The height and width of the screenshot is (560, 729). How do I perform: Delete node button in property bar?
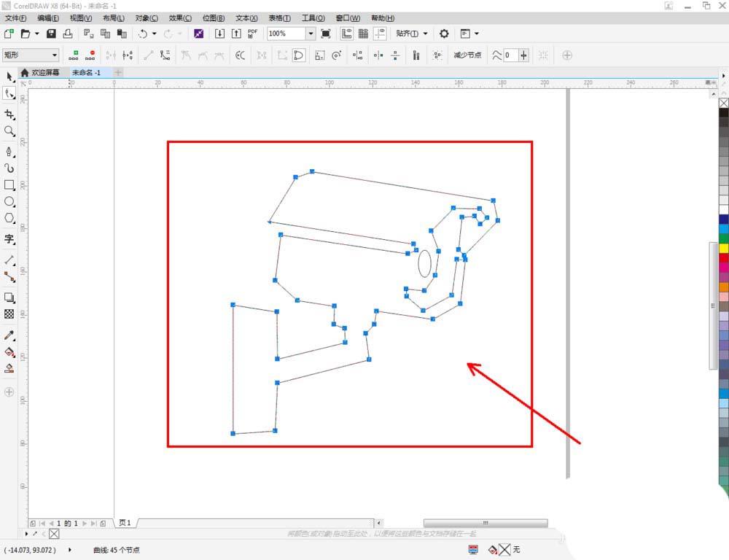90,55
